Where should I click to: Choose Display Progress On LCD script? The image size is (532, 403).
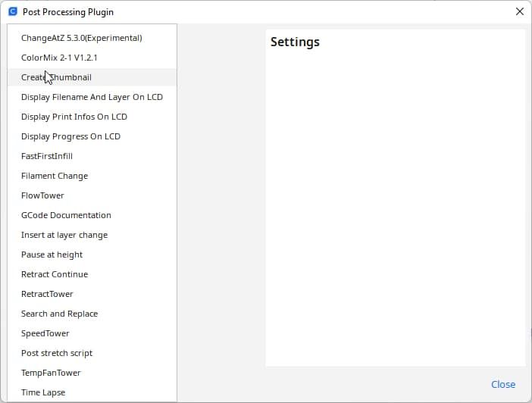(x=70, y=136)
